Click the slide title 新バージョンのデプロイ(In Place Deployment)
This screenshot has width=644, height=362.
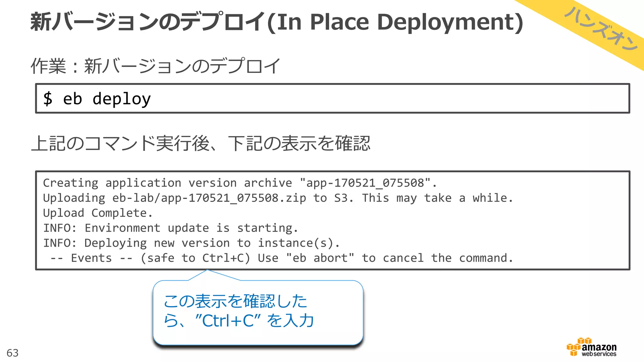point(277,22)
